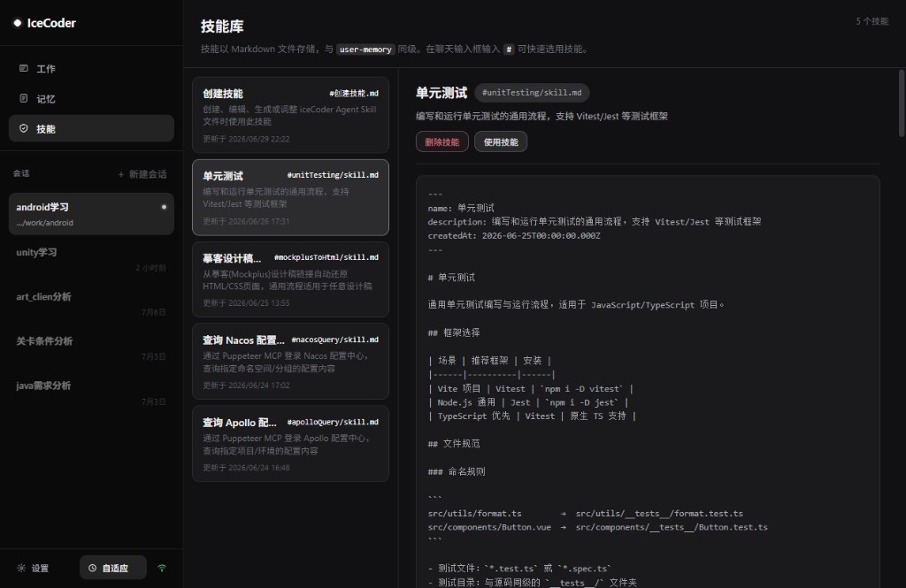Click the #mockplusToHtml/skill.md filename tag
This screenshot has width=906, height=588.
[326, 257]
